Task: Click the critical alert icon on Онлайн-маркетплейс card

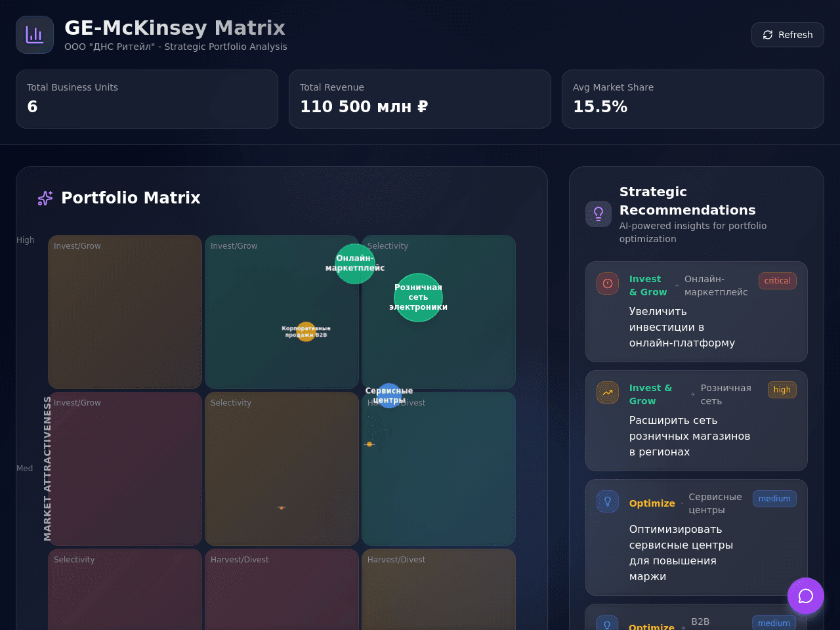Action: click(608, 283)
